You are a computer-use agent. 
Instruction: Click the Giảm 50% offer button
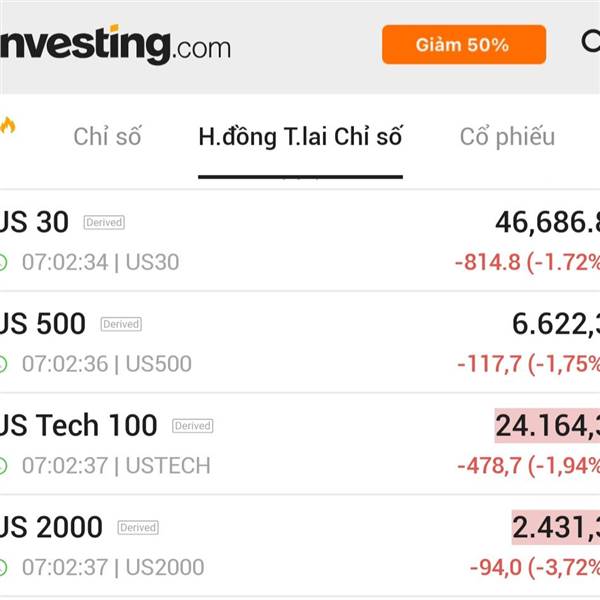pyautogui.click(x=464, y=45)
